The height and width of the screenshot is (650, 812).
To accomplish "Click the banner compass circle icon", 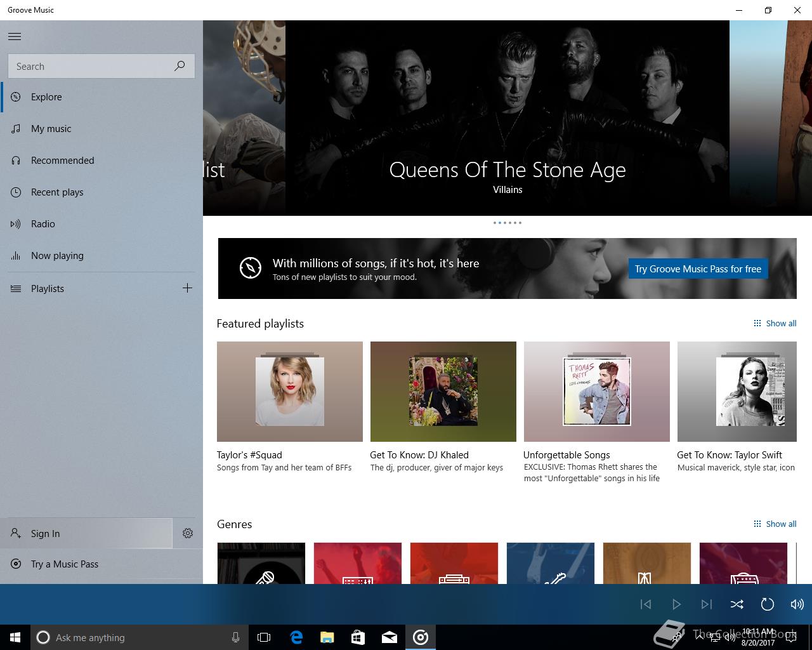I will [x=251, y=268].
